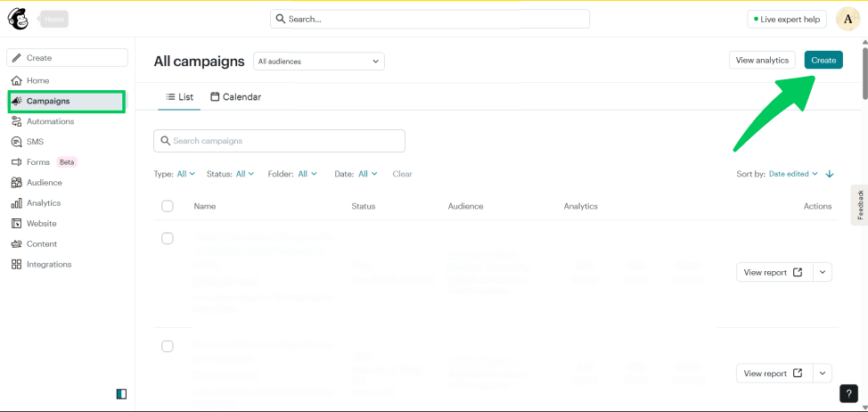Check the select-all campaigns checkbox
The width and height of the screenshot is (868, 412).
168,206
